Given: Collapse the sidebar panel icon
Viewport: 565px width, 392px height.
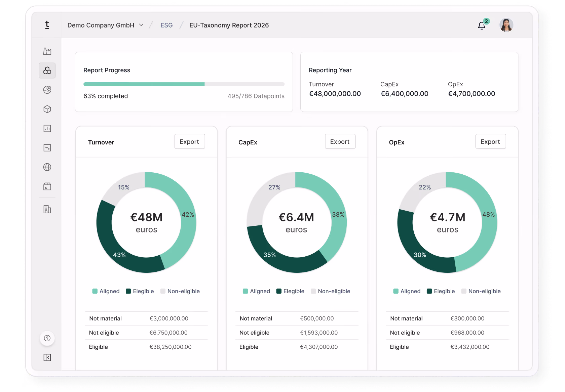Looking at the screenshot, I should click(47, 357).
